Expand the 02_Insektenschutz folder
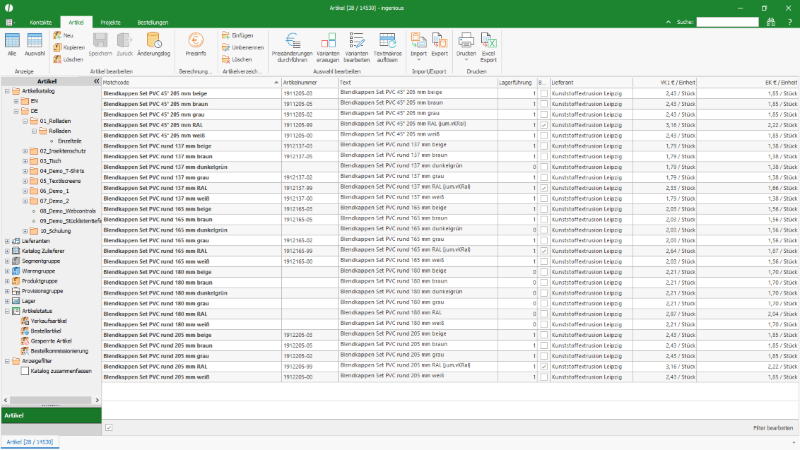The height and width of the screenshot is (450, 800). (x=25, y=151)
